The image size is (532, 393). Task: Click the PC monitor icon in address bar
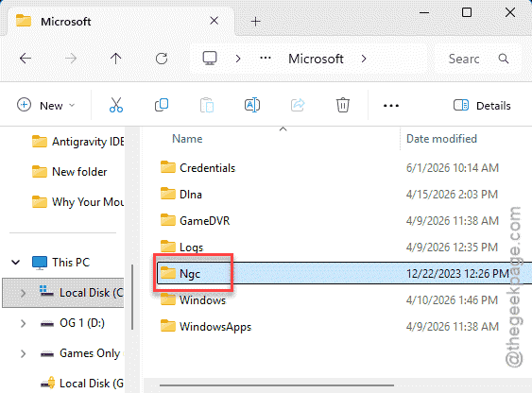[210, 59]
